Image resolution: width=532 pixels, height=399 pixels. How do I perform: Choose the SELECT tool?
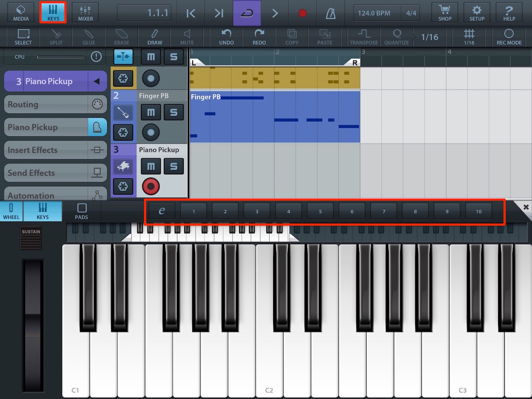click(x=23, y=37)
